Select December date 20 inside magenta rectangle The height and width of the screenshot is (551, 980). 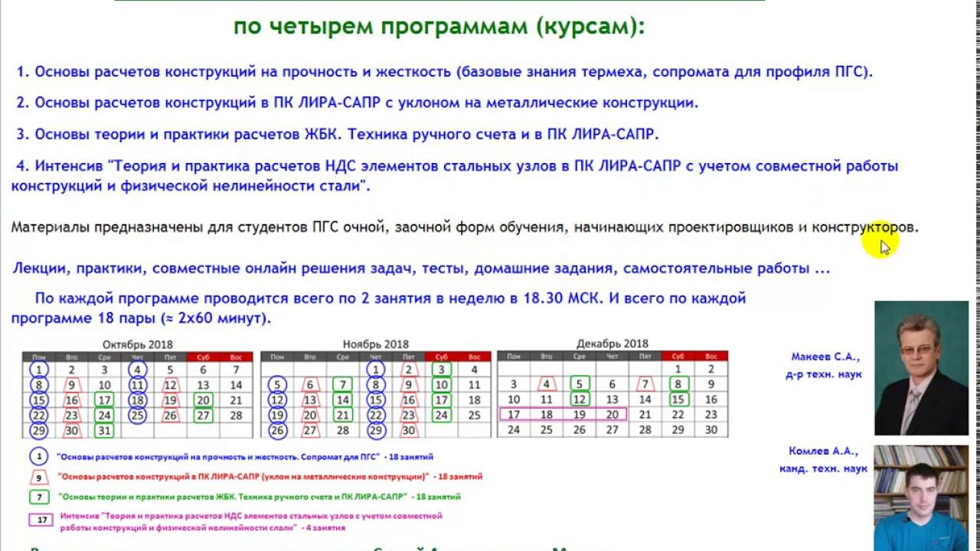(612, 414)
